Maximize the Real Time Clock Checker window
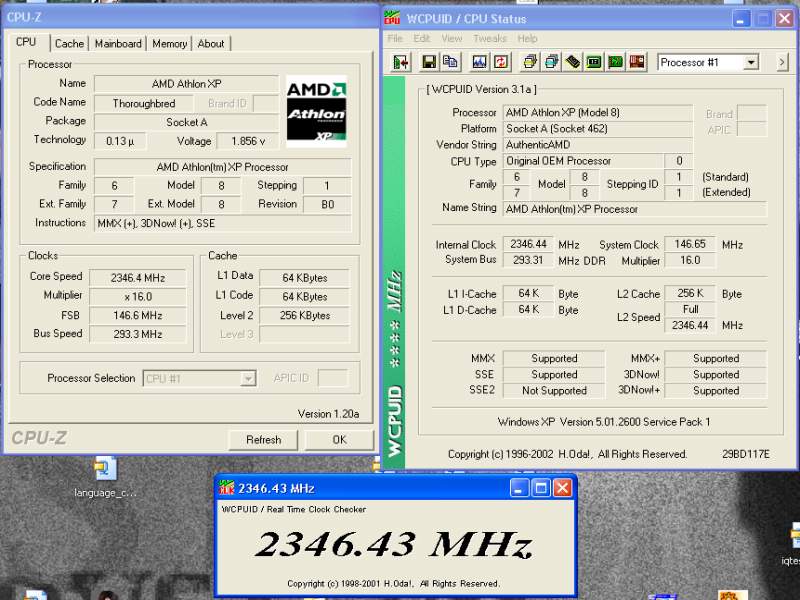The height and width of the screenshot is (600, 800). (541, 488)
